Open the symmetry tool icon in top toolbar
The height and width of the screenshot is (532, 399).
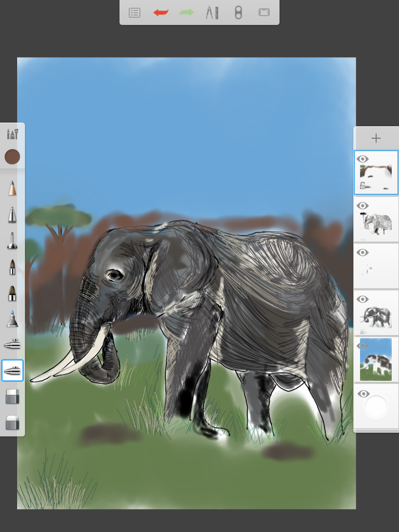coord(238,12)
